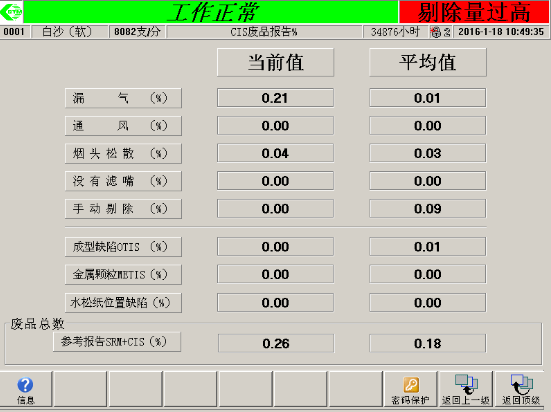
Task: Click the 手动剔除 (%) button
Action: (x=123, y=209)
